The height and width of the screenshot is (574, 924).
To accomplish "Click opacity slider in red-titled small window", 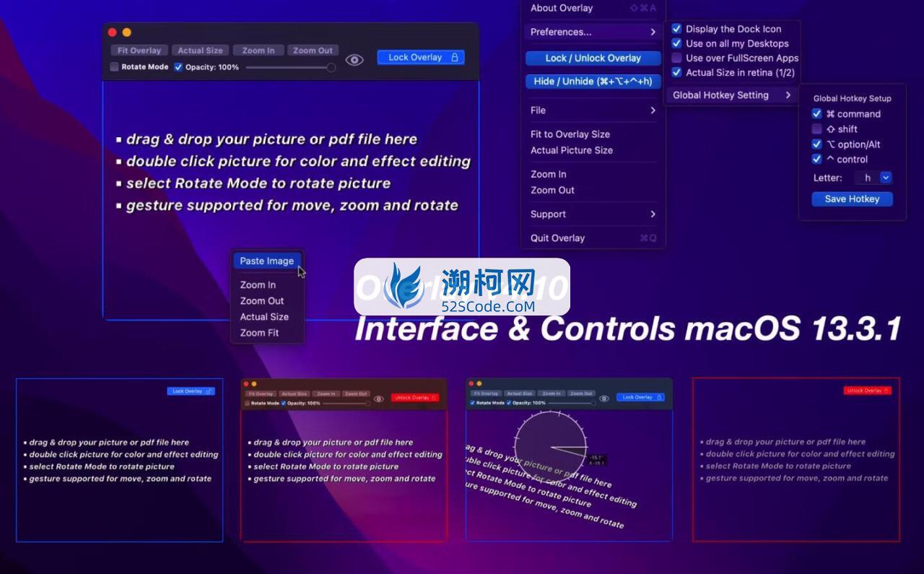I will pyautogui.click(x=346, y=403).
